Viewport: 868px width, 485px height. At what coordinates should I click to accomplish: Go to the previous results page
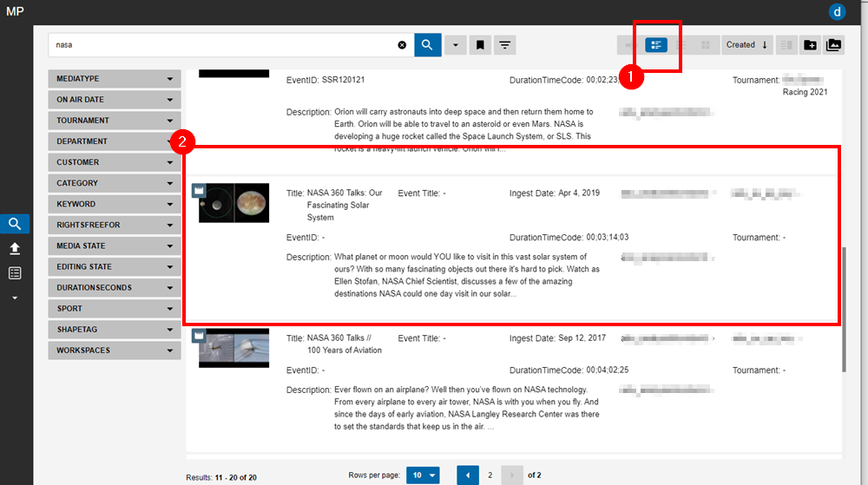click(x=469, y=475)
